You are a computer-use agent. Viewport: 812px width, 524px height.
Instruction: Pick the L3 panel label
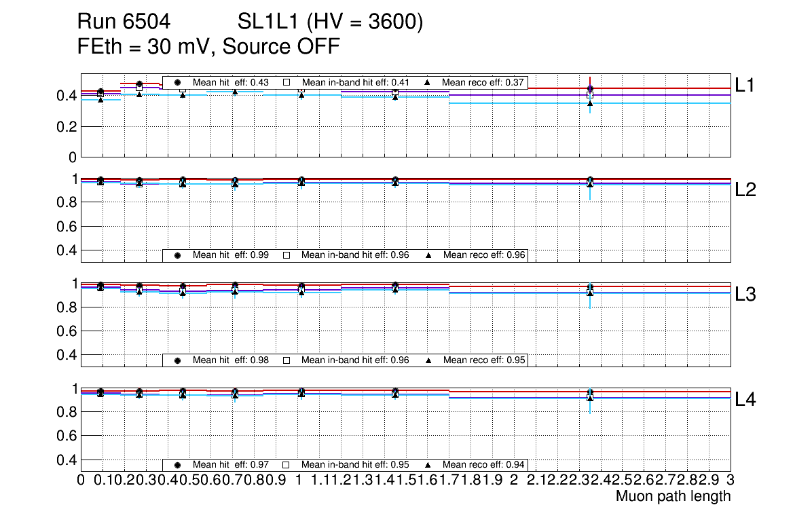[745, 295]
